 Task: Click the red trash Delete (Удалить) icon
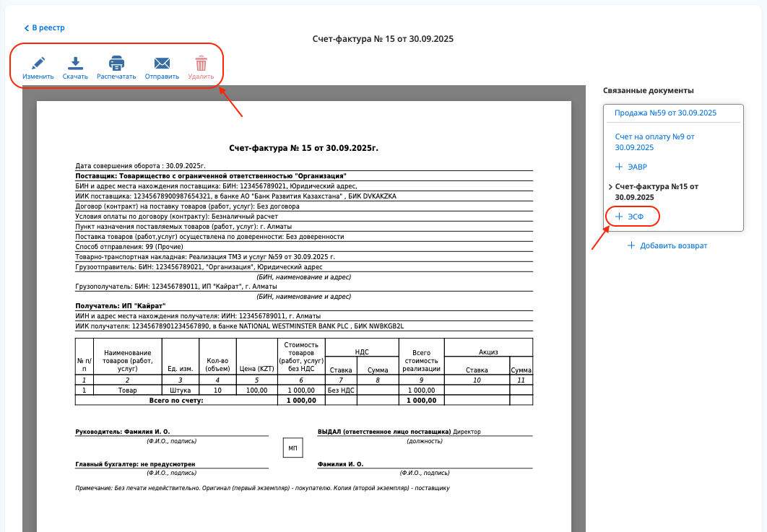coord(201,64)
